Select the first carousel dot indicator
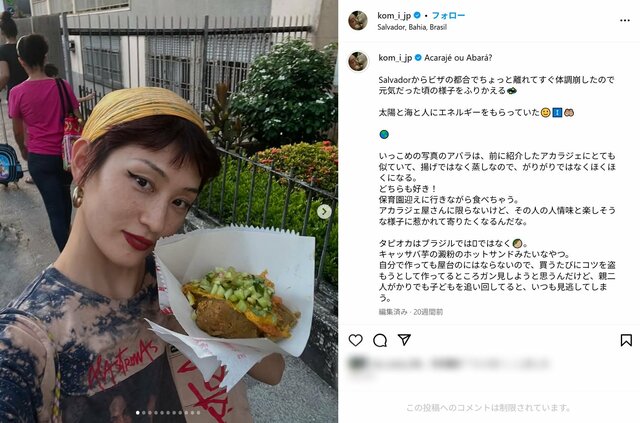The width and height of the screenshot is (640, 423). point(138,413)
